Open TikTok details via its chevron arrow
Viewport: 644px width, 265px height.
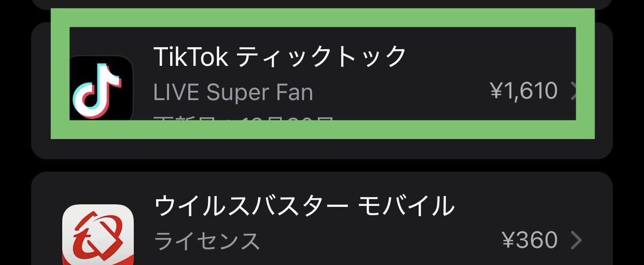click(573, 92)
